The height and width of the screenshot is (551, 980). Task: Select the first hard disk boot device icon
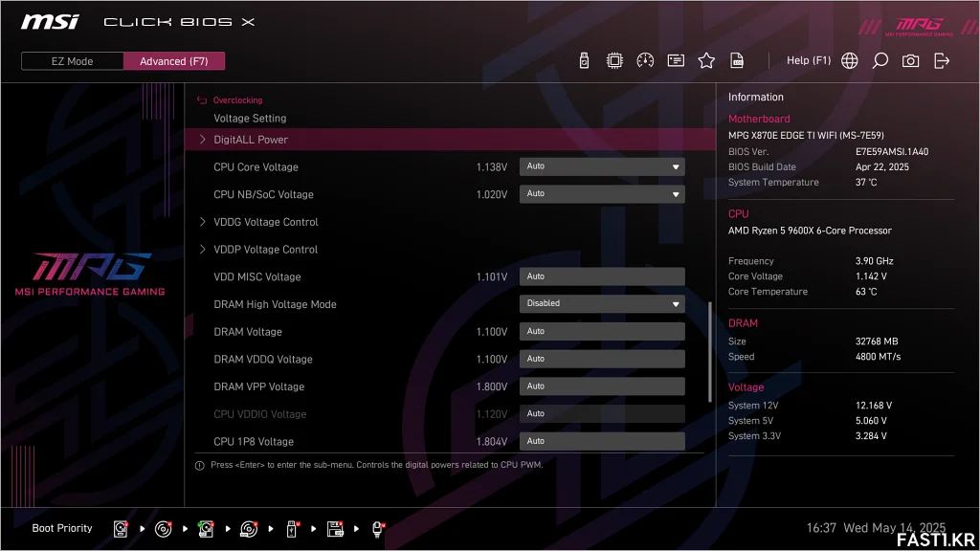(x=121, y=528)
